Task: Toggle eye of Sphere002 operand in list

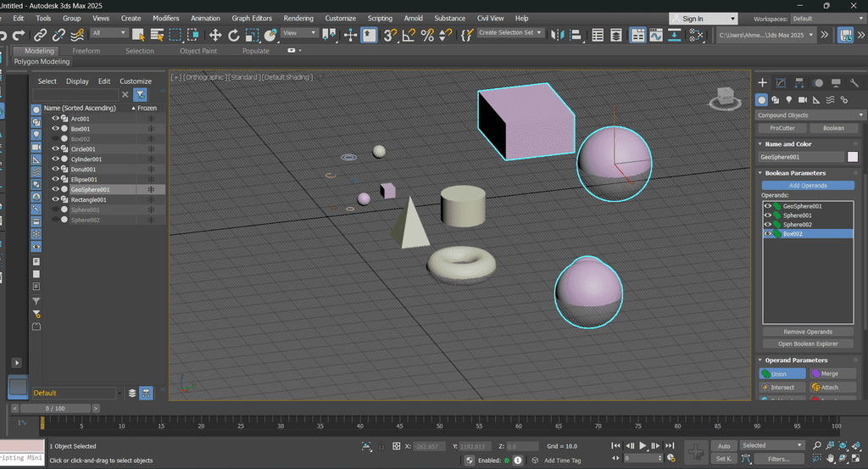Action: (768, 224)
